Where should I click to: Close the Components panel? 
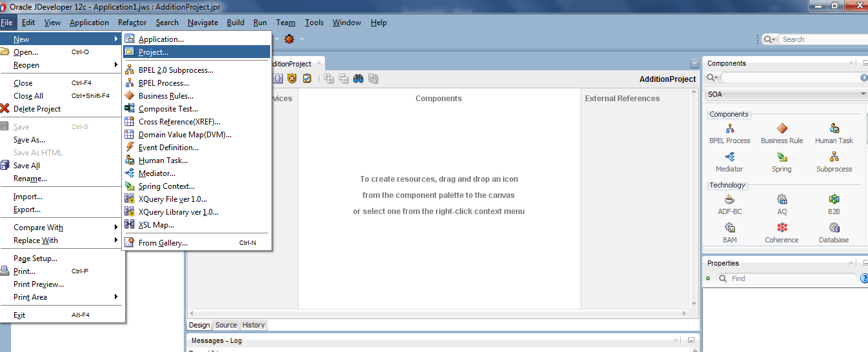pyautogui.click(x=851, y=63)
